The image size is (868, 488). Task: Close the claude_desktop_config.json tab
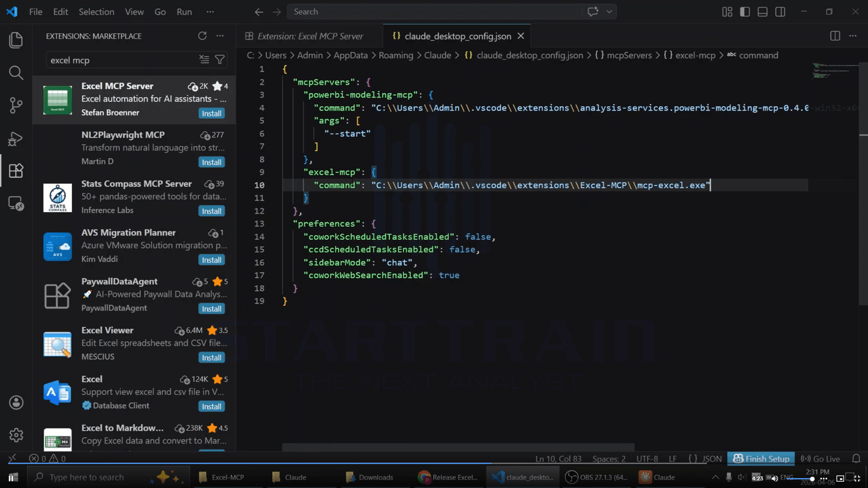pos(521,36)
